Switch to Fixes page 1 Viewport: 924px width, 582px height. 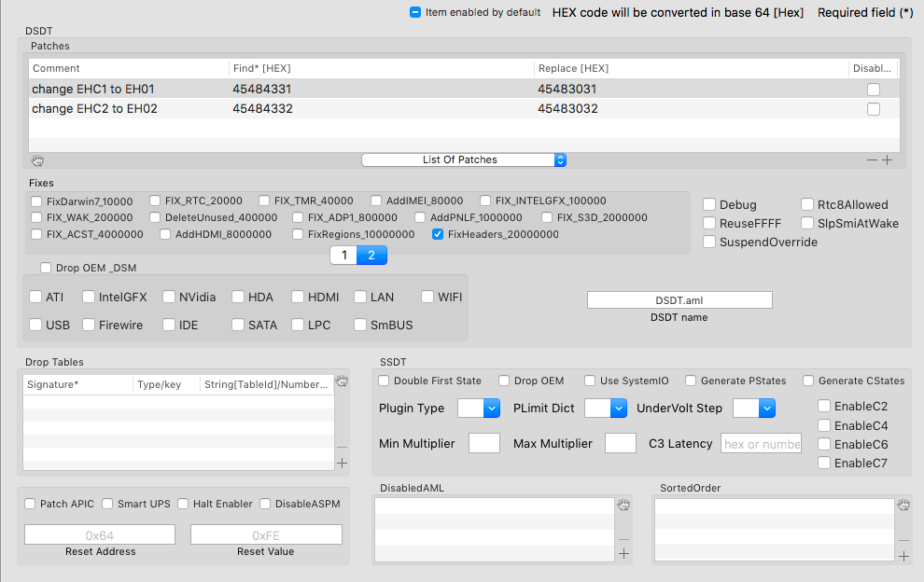[343, 255]
